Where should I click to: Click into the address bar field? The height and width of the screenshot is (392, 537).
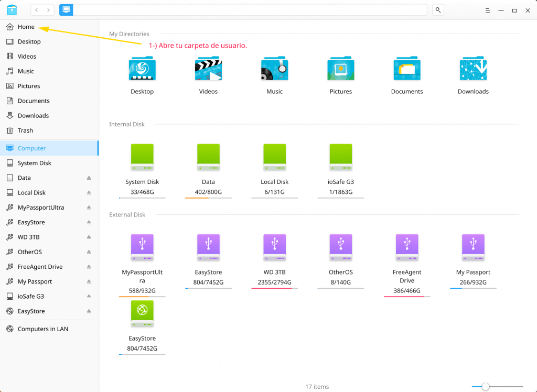pyautogui.click(x=249, y=10)
